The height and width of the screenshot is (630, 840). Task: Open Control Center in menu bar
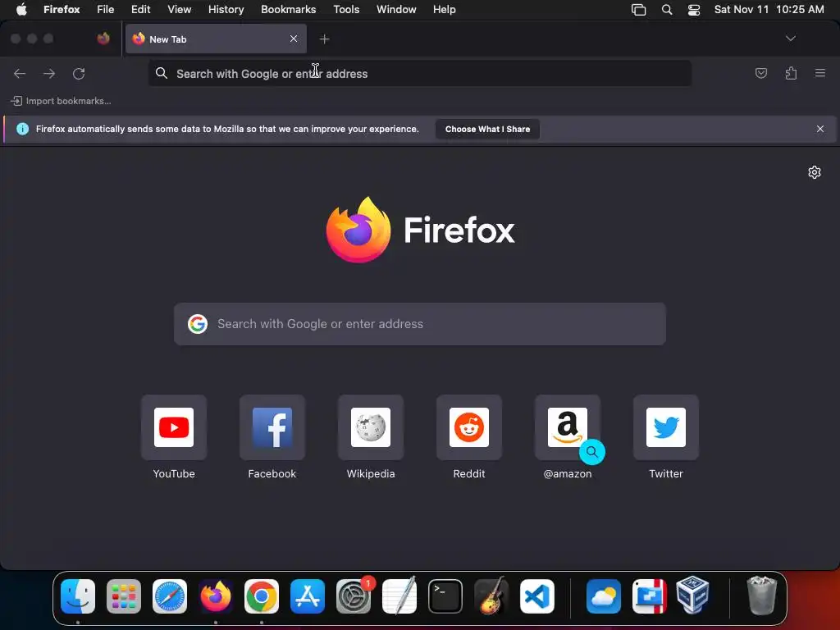click(694, 10)
